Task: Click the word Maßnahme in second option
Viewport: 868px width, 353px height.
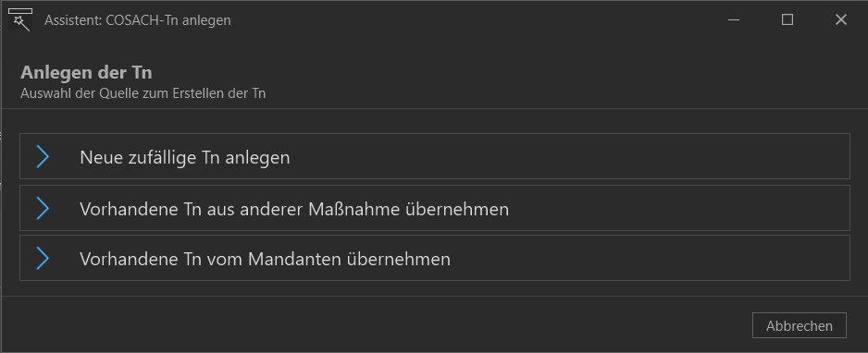Action: click(x=353, y=210)
